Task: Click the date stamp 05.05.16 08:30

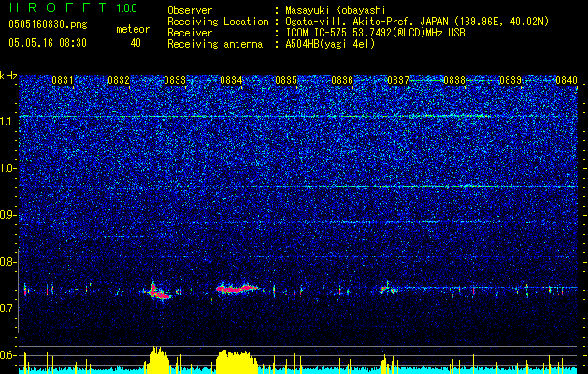Action: [x=48, y=43]
